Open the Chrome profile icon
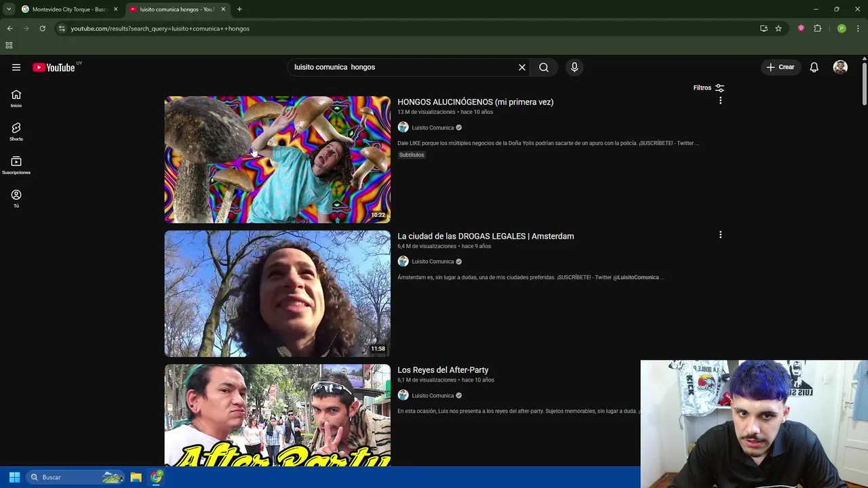This screenshot has width=868, height=488. [842, 28]
